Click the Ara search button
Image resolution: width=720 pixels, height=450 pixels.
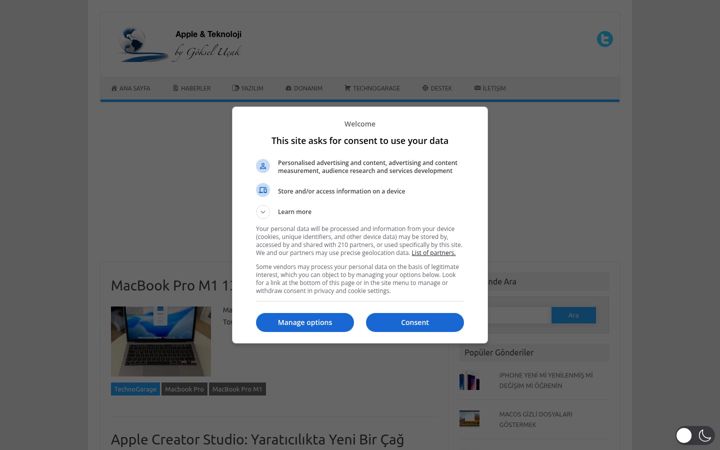574,315
